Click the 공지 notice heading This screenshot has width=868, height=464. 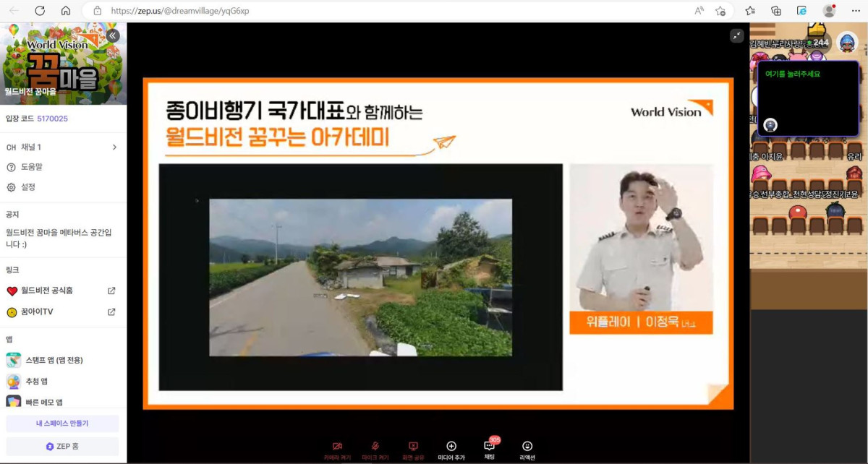pos(12,215)
